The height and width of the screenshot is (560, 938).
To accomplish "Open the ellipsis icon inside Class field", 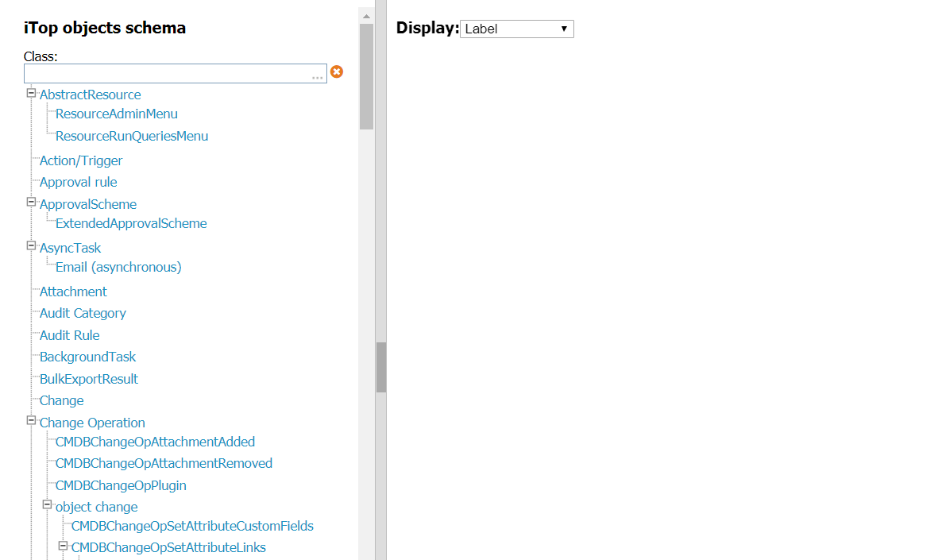I will [x=317, y=77].
